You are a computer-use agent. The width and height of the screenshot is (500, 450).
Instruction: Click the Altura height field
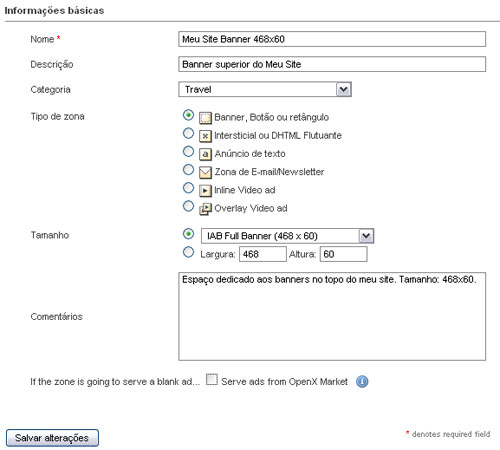click(344, 254)
